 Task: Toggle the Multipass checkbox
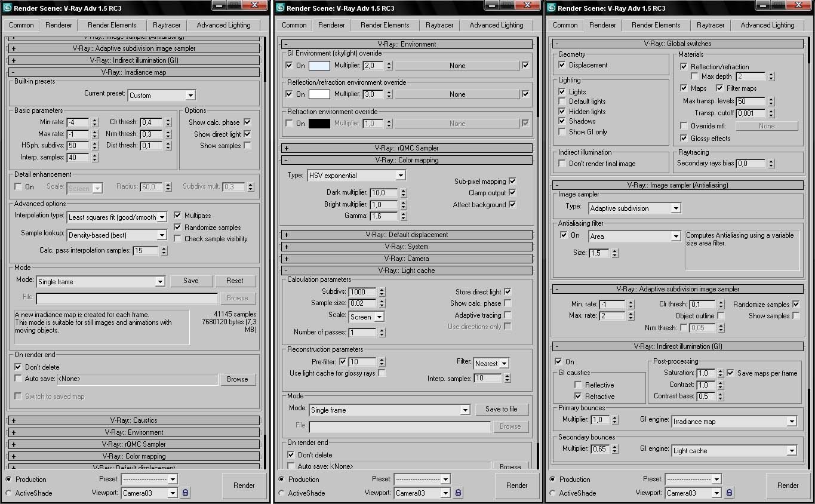point(178,215)
